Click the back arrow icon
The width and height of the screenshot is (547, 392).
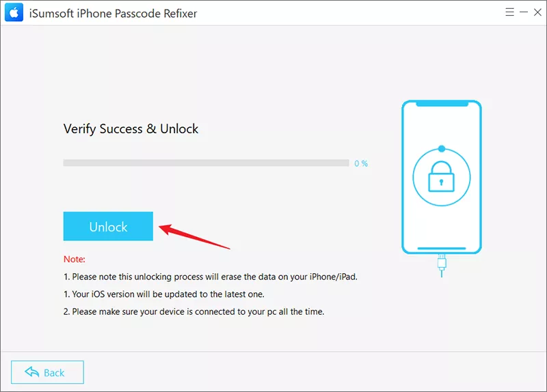(32, 372)
